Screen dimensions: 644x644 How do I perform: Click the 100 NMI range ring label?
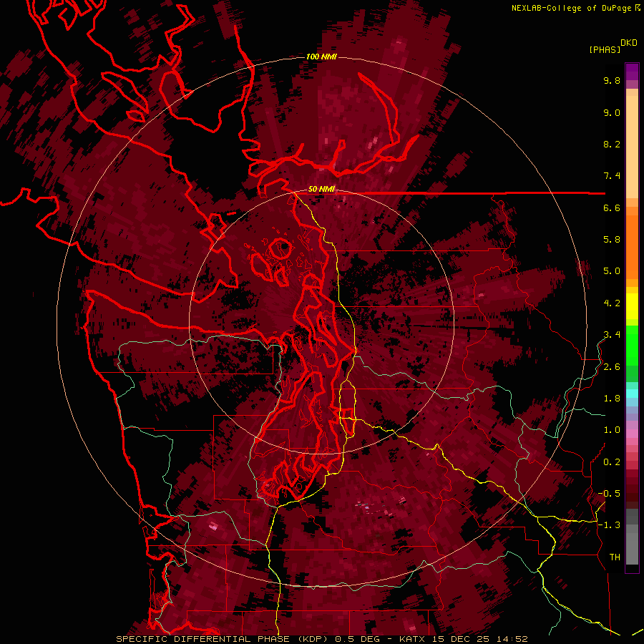pos(321,57)
